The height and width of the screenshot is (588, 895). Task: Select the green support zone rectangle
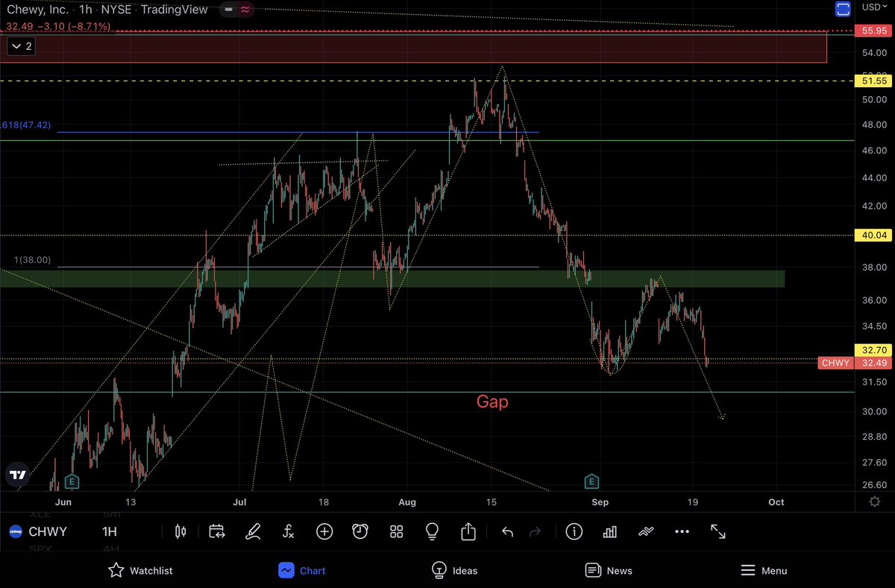coord(392,279)
